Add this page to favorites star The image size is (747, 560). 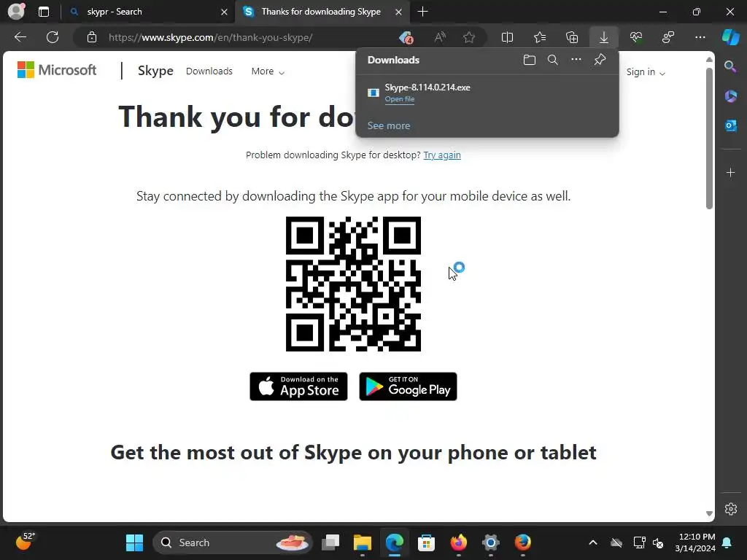[x=469, y=37]
